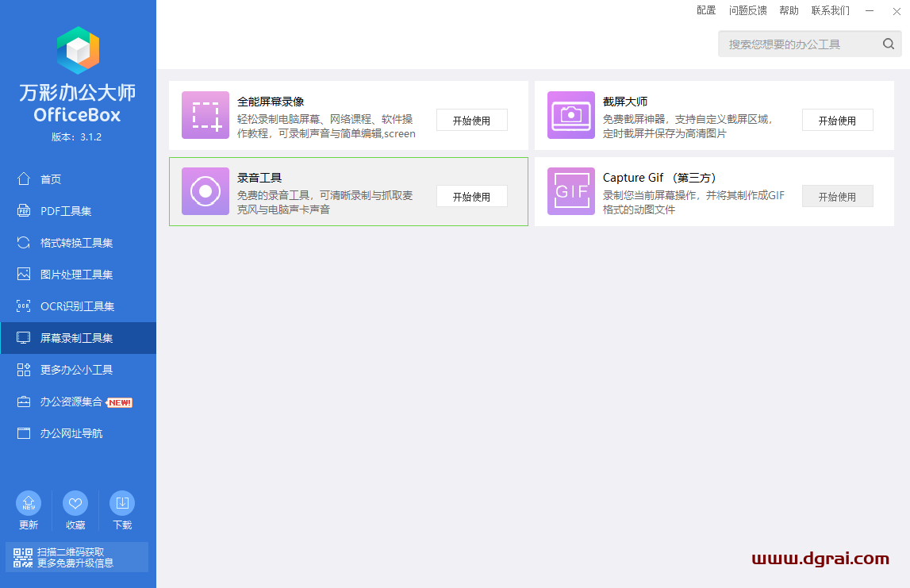Open 办公资源集合 section
This screenshot has width=910, height=588.
79,402
